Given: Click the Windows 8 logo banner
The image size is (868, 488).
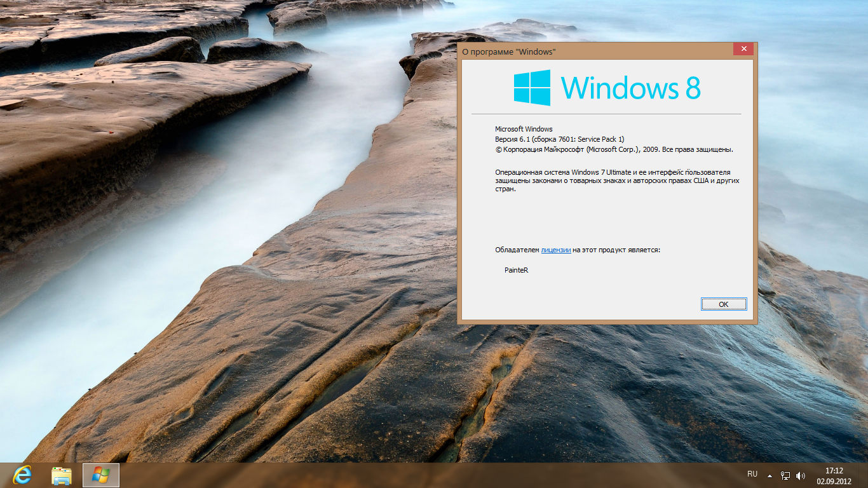Looking at the screenshot, I should tap(607, 88).
